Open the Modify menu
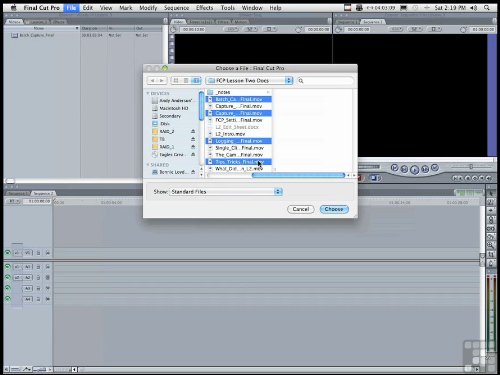Image resolution: width=500 pixels, height=375 pixels. (148, 7)
